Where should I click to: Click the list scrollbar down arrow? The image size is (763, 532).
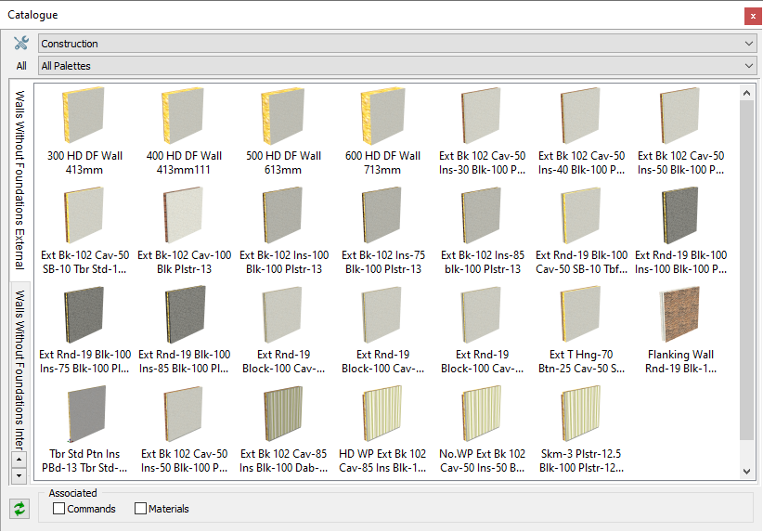(747, 471)
